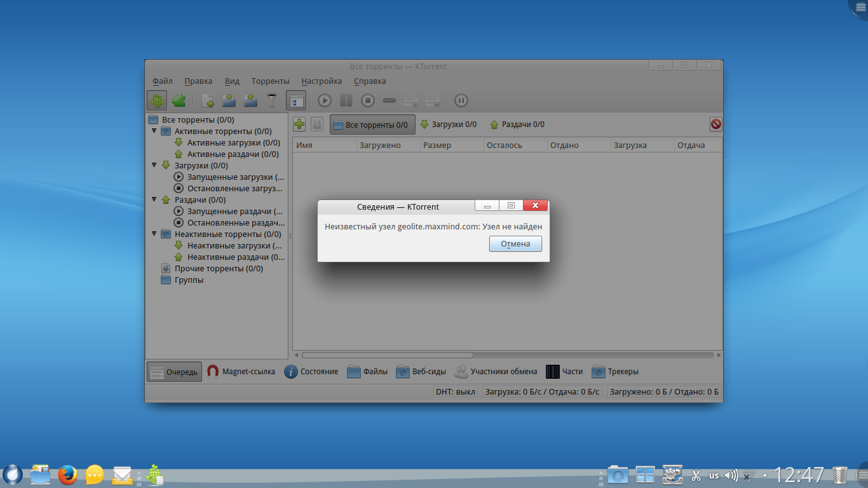Switch to the 'Раздачи 0/0' tab

(517, 125)
